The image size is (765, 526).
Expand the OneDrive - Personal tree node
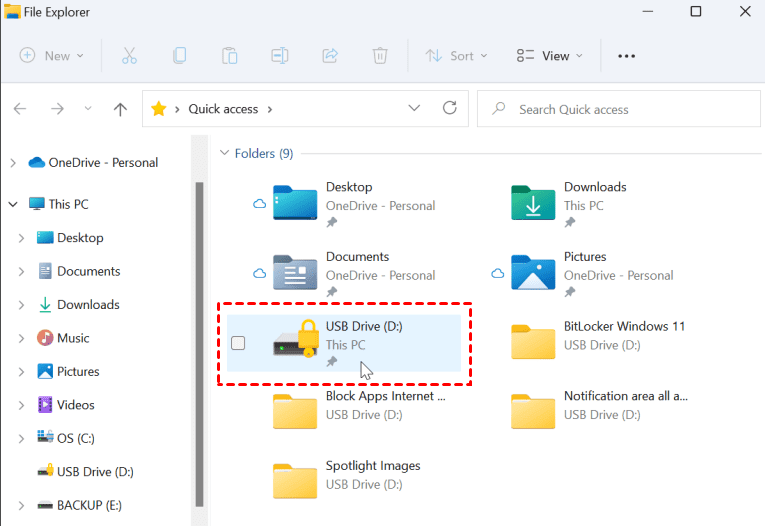(x=12, y=163)
